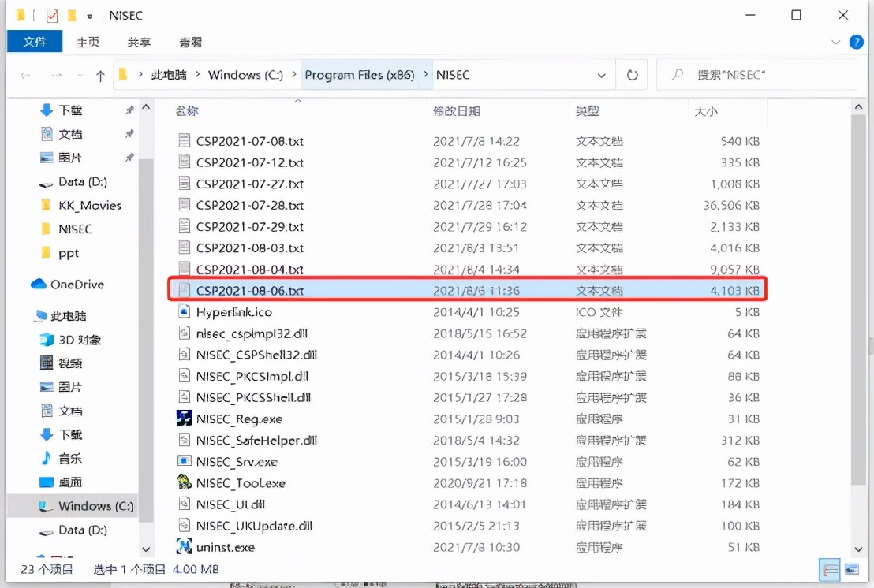This screenshot has height=588, width=874.
Task: Open the breadcrumb arrow after Program Files (x86)
Action: [423, 75]
